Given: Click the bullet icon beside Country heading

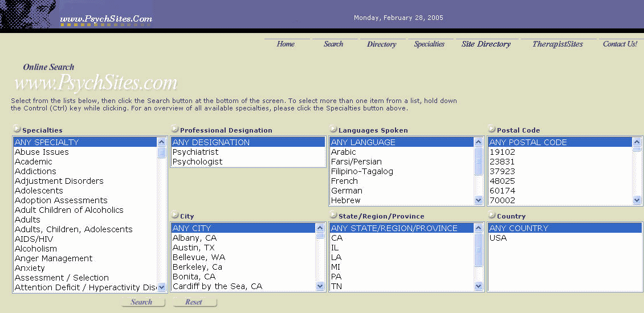Looking at the screenshot, I should 492,215.
